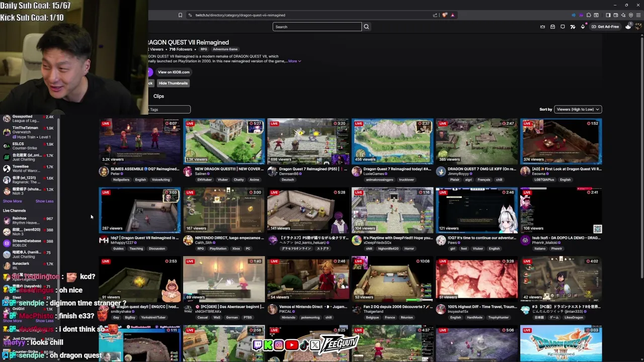Open the LuxieGames stream thumbnail with 458 viewers

[392, 141]
